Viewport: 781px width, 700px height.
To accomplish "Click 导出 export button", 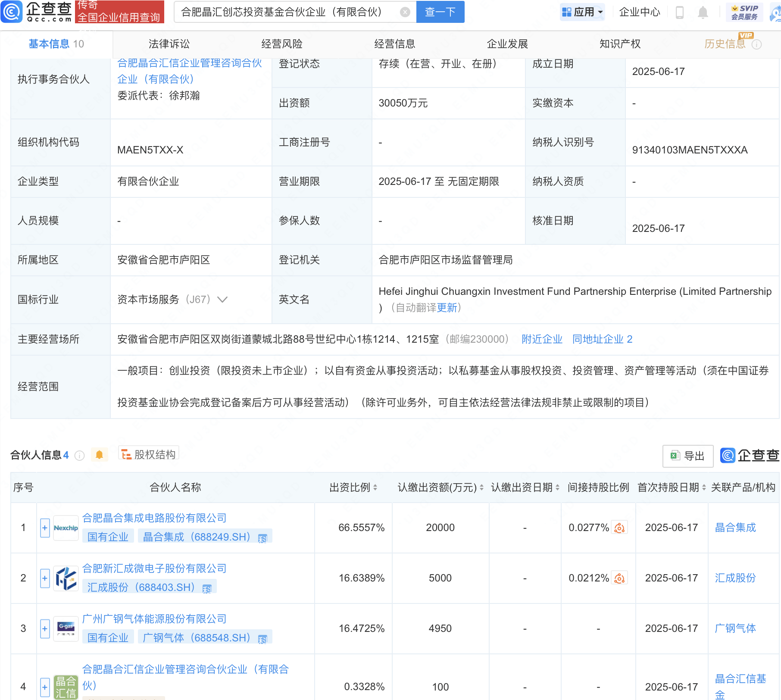I will click(687, 456).
